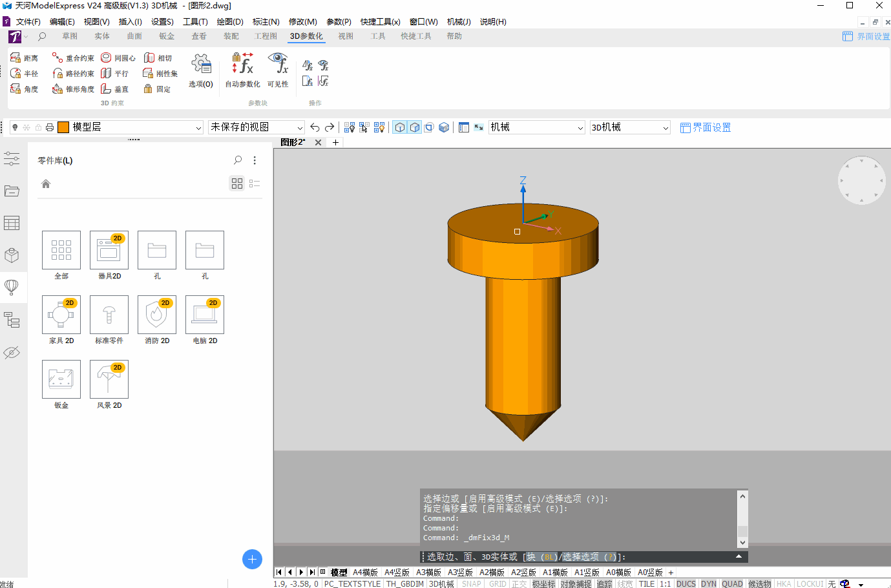891x588 pixels.
Task: Open the 文件(F) menu
Action: [x=28, y=21]
